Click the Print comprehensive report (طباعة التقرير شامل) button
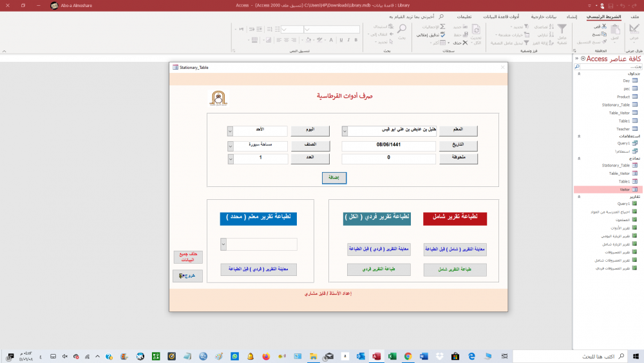Viewport: 644px width, 363px height. [455, 270]
